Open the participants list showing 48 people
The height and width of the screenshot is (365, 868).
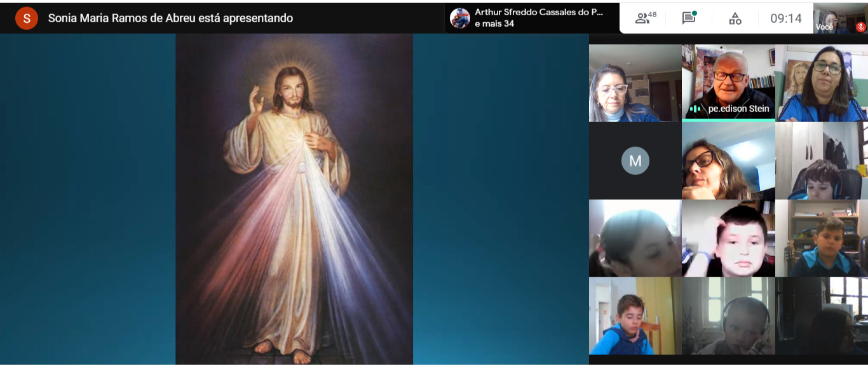(646, 18)
